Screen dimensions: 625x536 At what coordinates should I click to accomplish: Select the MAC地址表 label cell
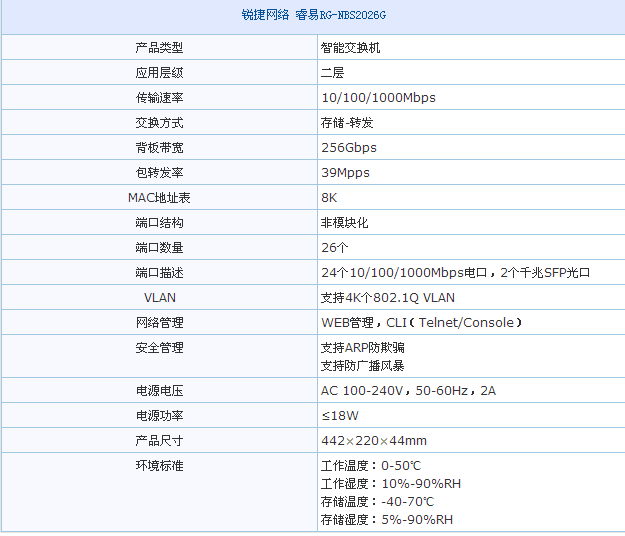[x=159, y=198]
